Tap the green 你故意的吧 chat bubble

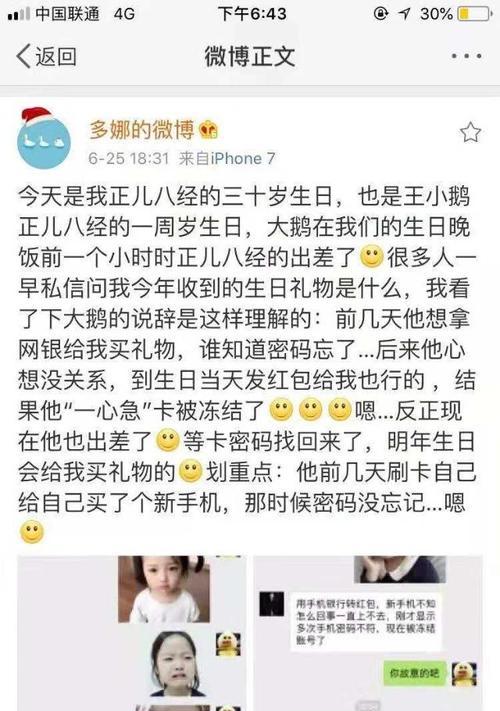point(415,673)
